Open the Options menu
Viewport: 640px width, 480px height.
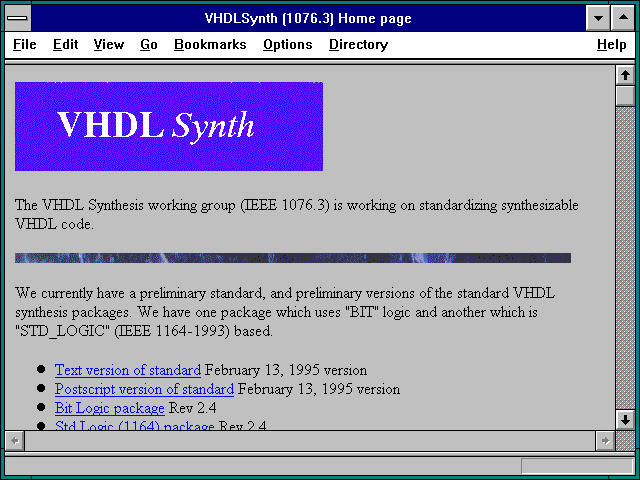point(287,44)
